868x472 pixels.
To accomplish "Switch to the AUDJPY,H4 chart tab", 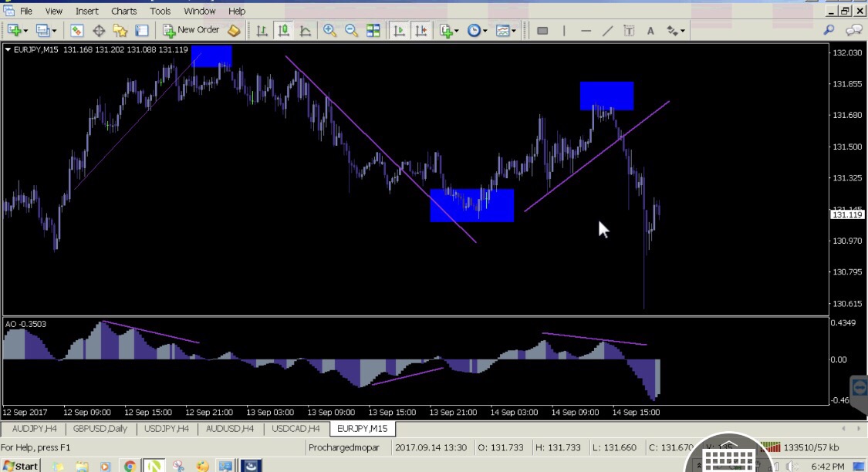I will [x=34, y=428].
